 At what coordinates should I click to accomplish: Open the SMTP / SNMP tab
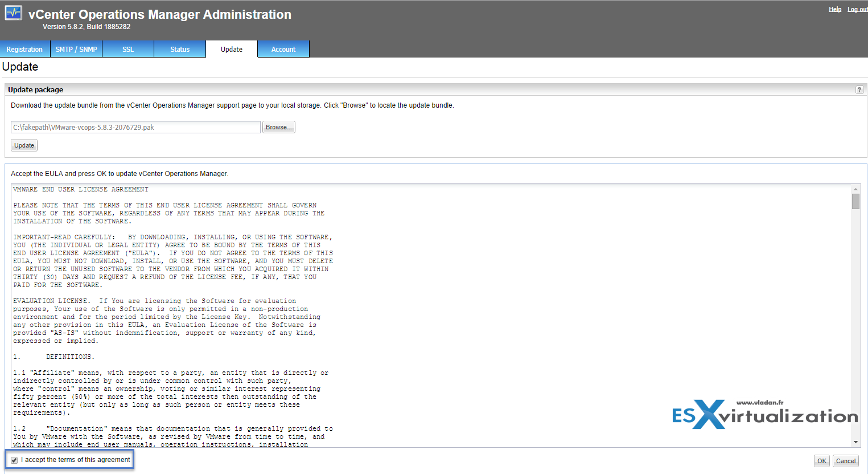pos(76,50)
